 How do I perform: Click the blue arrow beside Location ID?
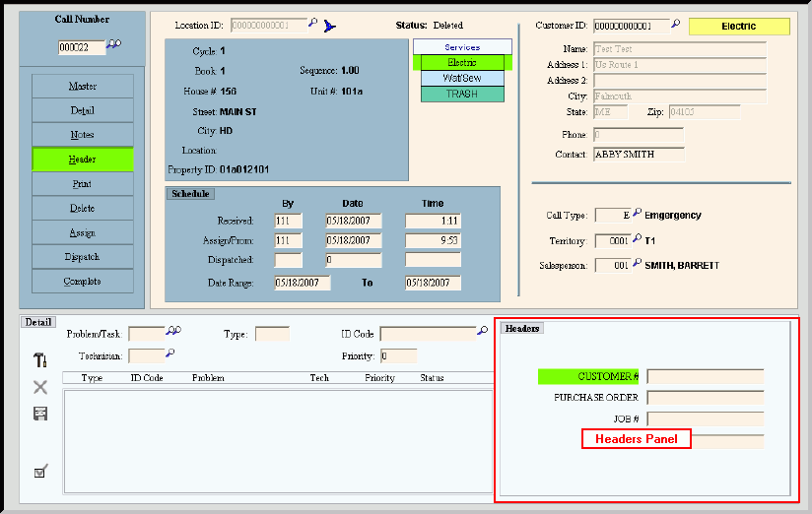(330, 26)
